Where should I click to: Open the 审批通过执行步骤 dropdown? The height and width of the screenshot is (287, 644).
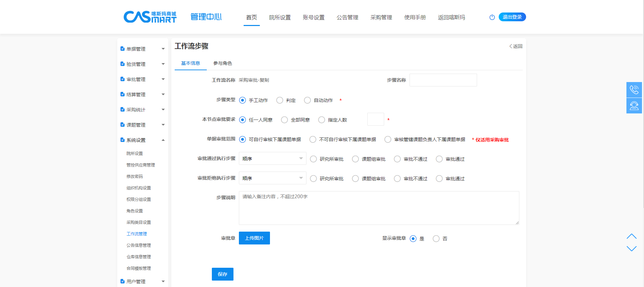272,159
